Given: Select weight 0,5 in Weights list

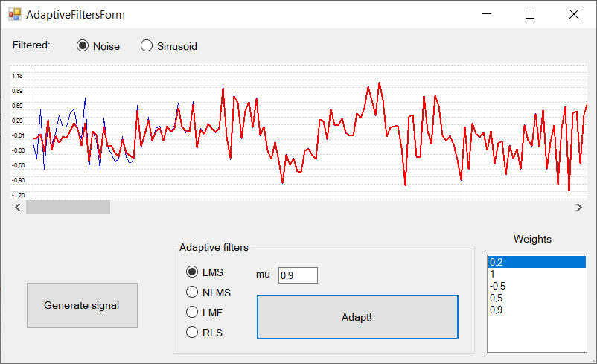Looking at the screenshot, I should 537,298.
